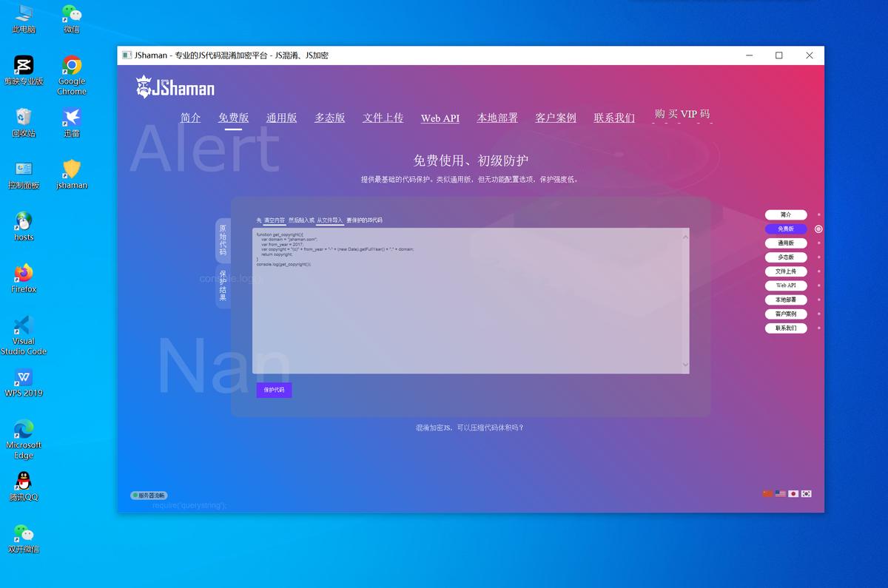Screen dimensions: 888x588
Task: Open the 通用版 top navigation item
Action: 281,118
